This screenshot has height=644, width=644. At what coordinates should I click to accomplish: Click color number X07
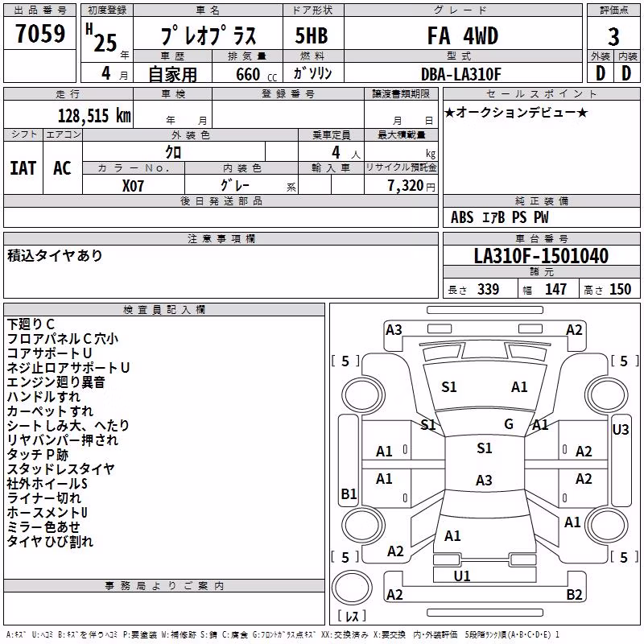point(133,186)
